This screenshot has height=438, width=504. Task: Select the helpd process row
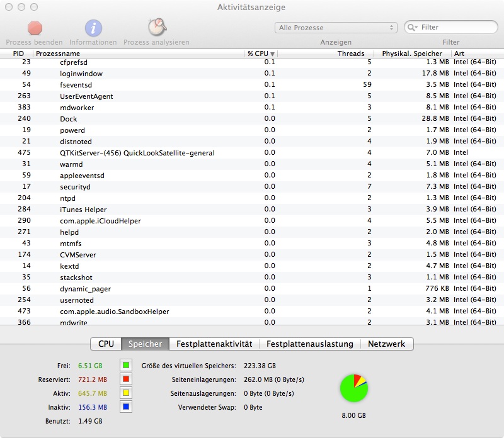pyautogui.click(x=252, y=232)
